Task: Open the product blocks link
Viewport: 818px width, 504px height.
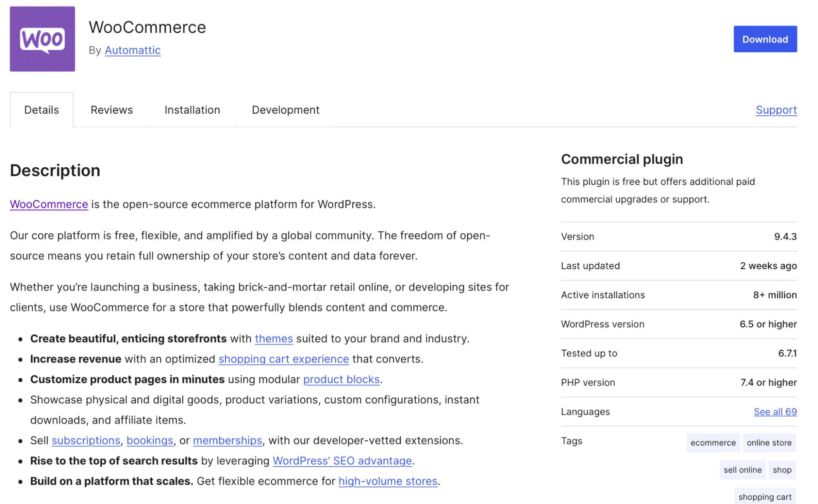Action: click(341, 379)
